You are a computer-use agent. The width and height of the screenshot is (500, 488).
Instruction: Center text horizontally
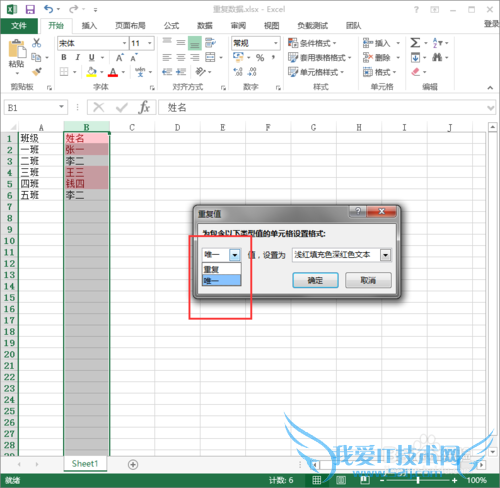pyautogui.click(x=181, y=58)
